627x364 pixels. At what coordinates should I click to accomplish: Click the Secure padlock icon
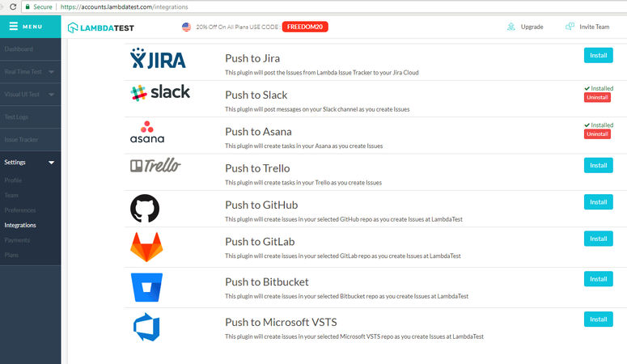click(28, 6)
